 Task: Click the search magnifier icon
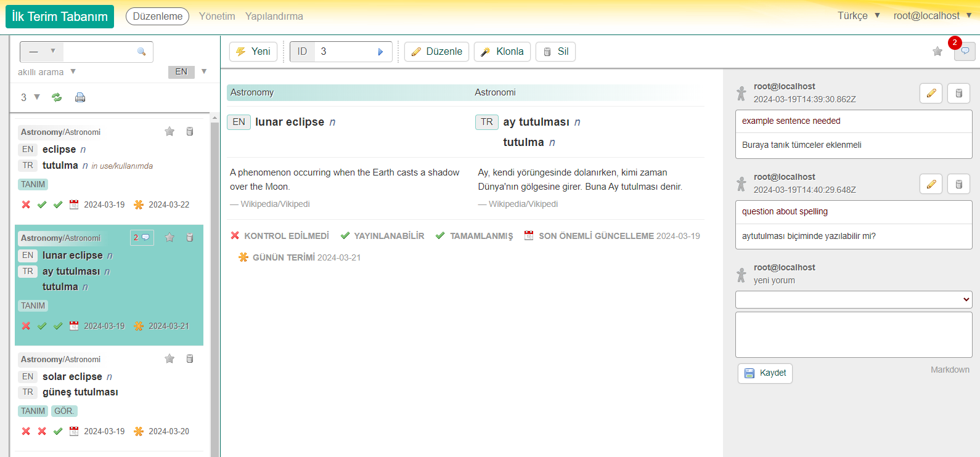(142, 52)
